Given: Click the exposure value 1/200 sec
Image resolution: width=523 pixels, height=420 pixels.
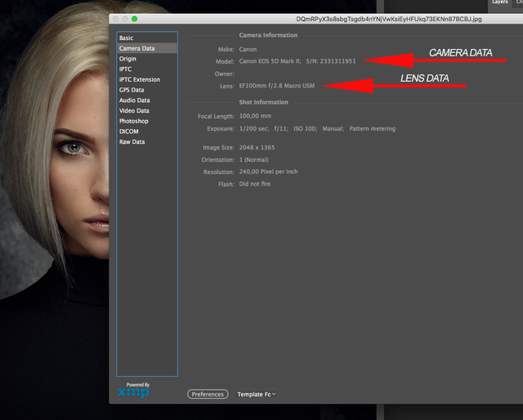Looking at the screenshot, I should (x=254, y=129).
